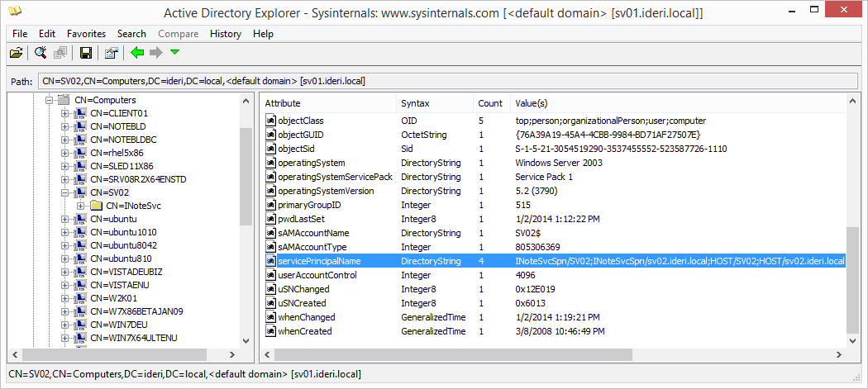Open the Edit menu
The height and width of the screenshot is (389, 868).
(47, 34)
